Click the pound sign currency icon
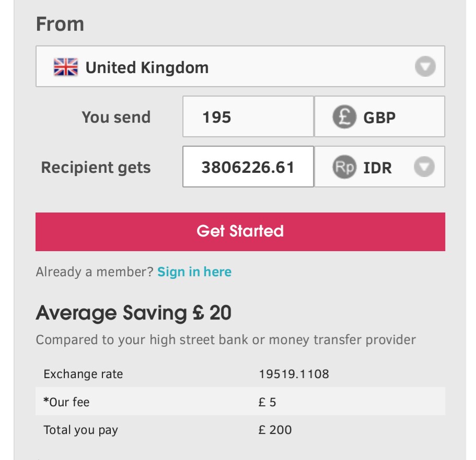The height and width of the screenshot is (460, 476). tap(344, 117)
